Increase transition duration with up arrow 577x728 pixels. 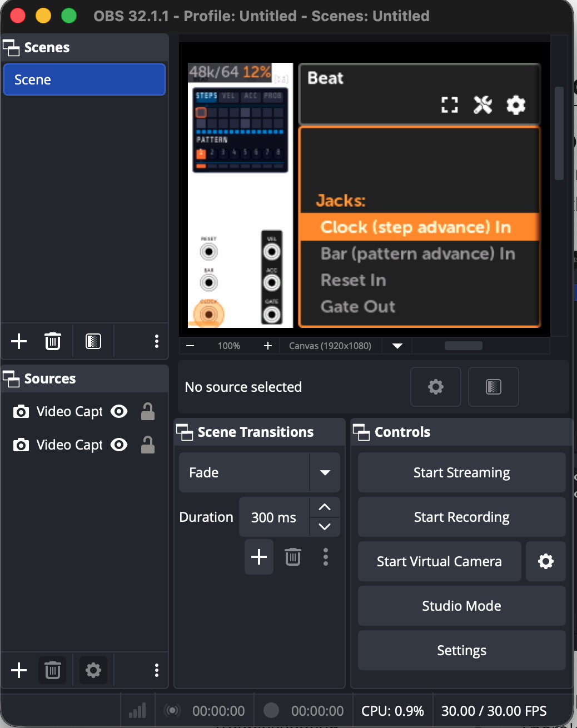pos(325,507)
